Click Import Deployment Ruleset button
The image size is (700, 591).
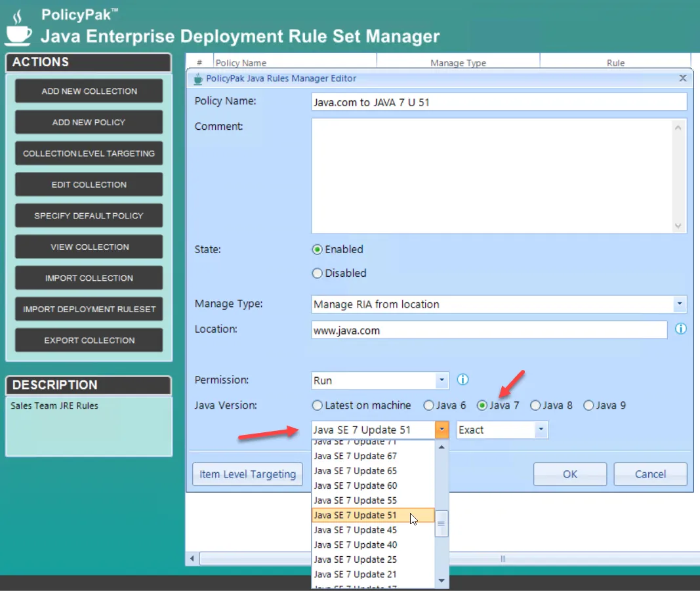point(89,310)
